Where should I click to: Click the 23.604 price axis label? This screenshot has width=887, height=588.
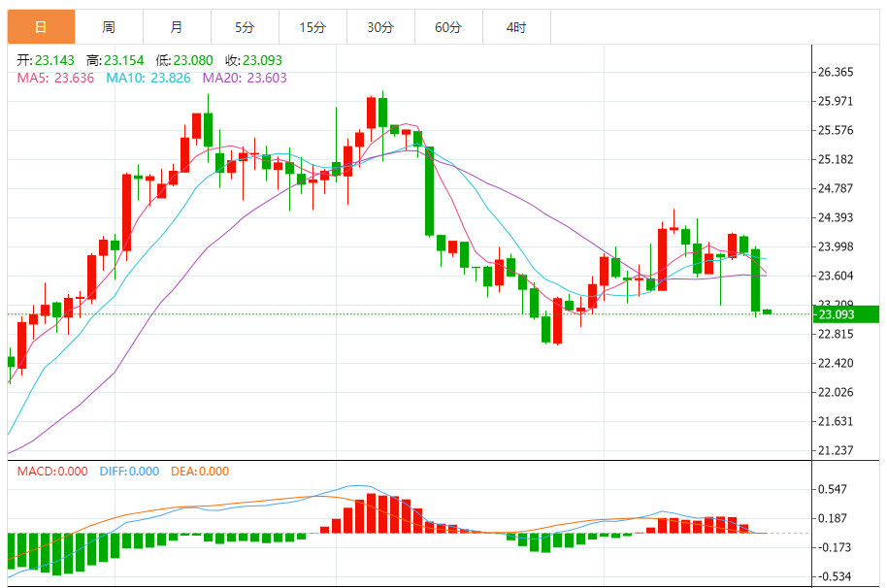click(836, 276)
